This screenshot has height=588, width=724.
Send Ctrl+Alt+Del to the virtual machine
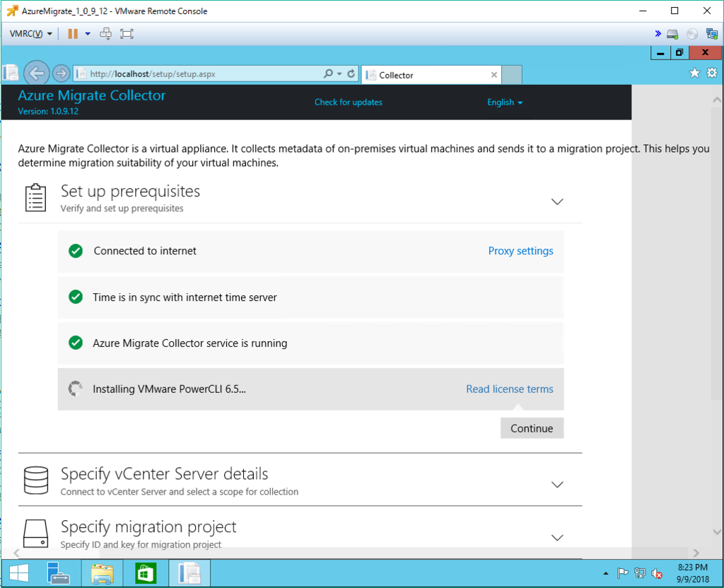pyautogui.click(x=106, y=34)
